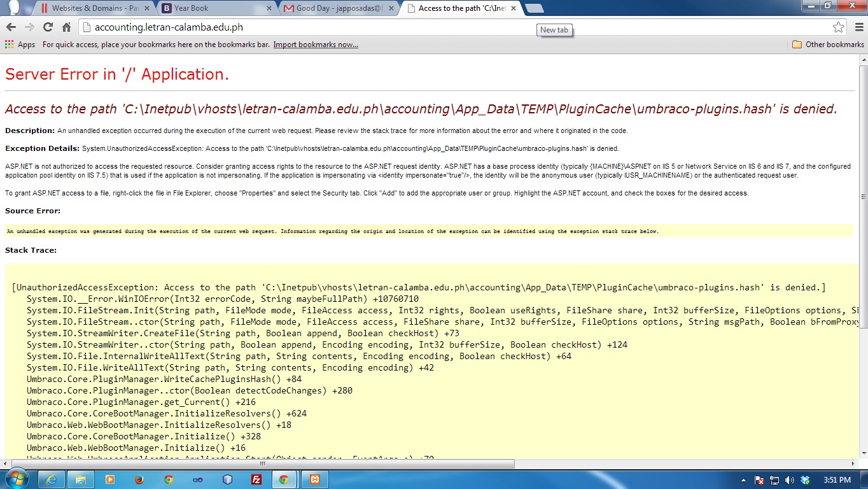
Task: Click 'Umbraco.Core.CoreBootManager.InitializeResolvers() +624' line
Action: coord(167,414)
